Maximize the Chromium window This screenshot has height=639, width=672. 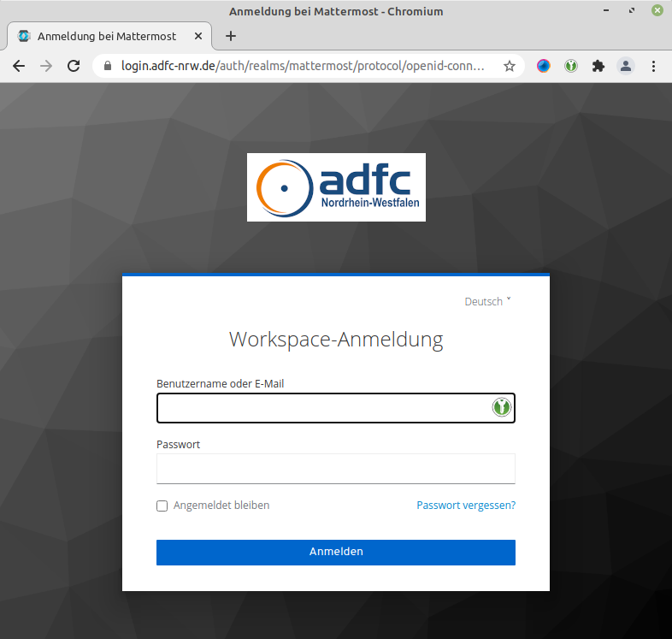pyautogui.click(x=632, y=10)
